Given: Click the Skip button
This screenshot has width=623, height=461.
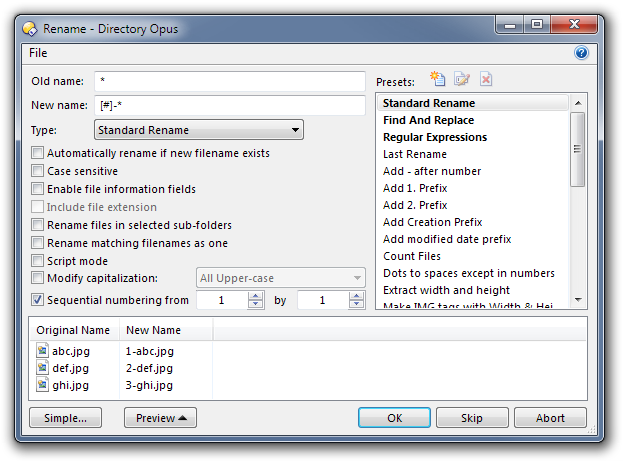Looking at the screenshot, I should click(472, 418).
